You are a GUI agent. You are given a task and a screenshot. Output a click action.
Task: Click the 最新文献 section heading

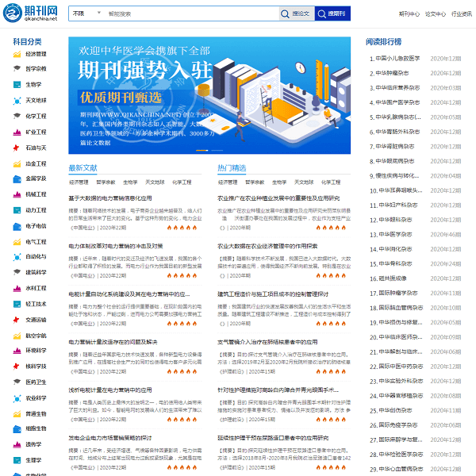pos(83,168)
